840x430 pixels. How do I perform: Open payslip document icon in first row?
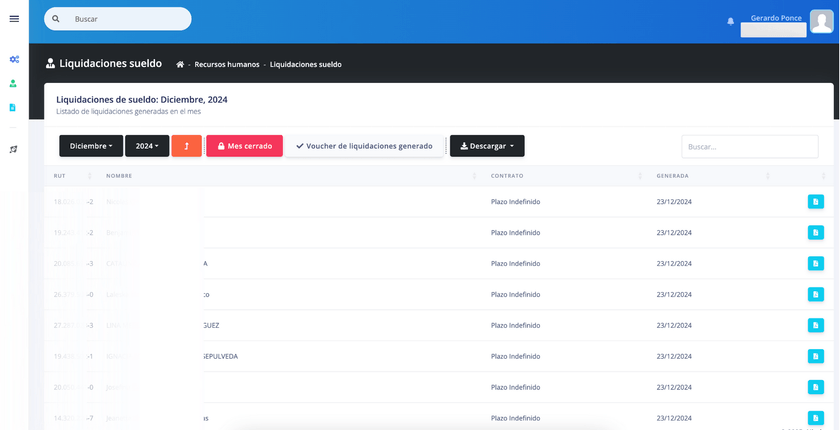click(x=815, y=202)
